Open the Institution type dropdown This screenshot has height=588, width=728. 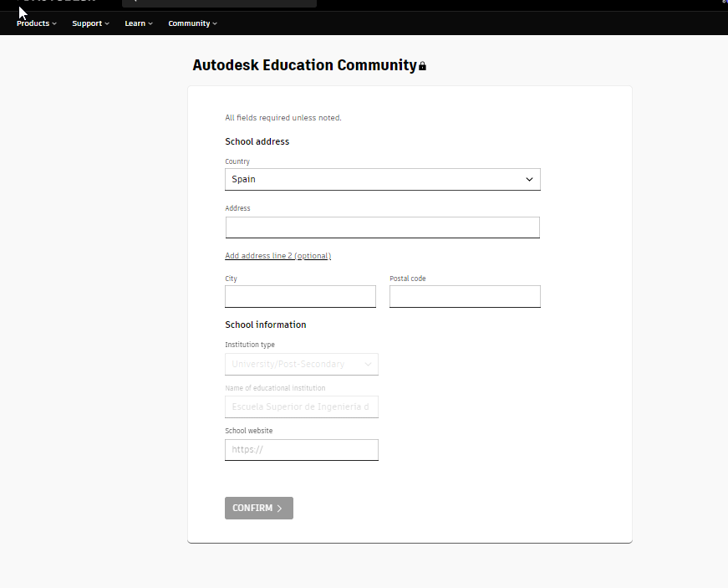pyautogui.click(x=301, y=364)
